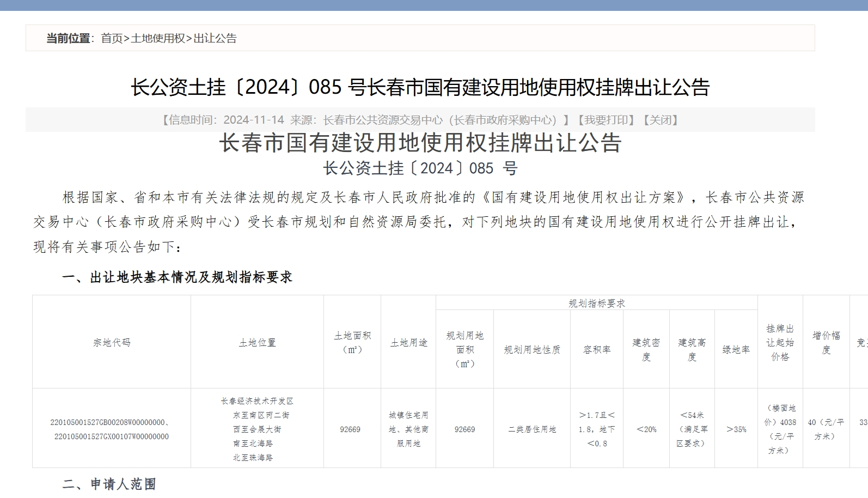Click the 规划指标要求 group header
Viewport: 868px width, 498px height.
[x=597, y=303]
